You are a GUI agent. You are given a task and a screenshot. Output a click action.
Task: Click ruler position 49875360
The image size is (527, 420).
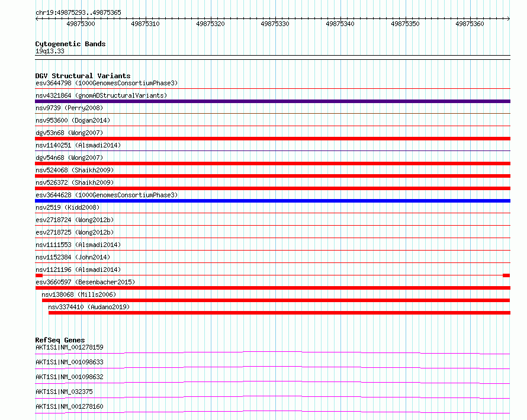470,24
